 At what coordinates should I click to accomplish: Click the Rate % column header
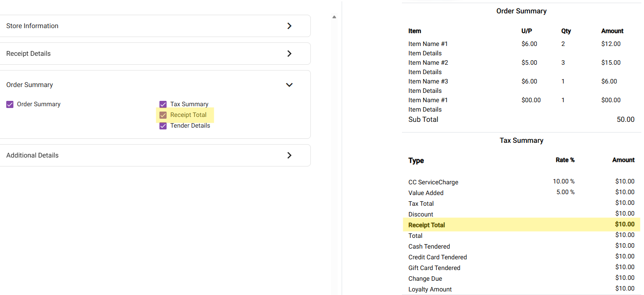click(x=565, y=160)
